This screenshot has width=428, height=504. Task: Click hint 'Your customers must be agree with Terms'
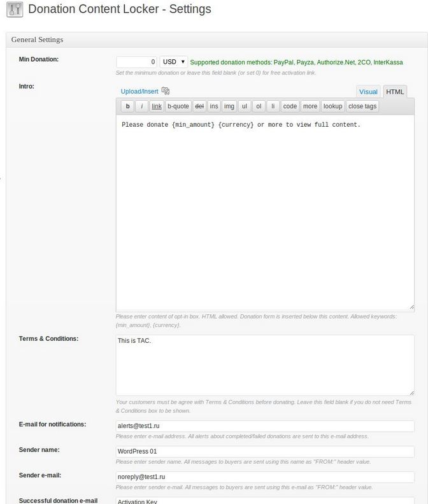(264, 407)
